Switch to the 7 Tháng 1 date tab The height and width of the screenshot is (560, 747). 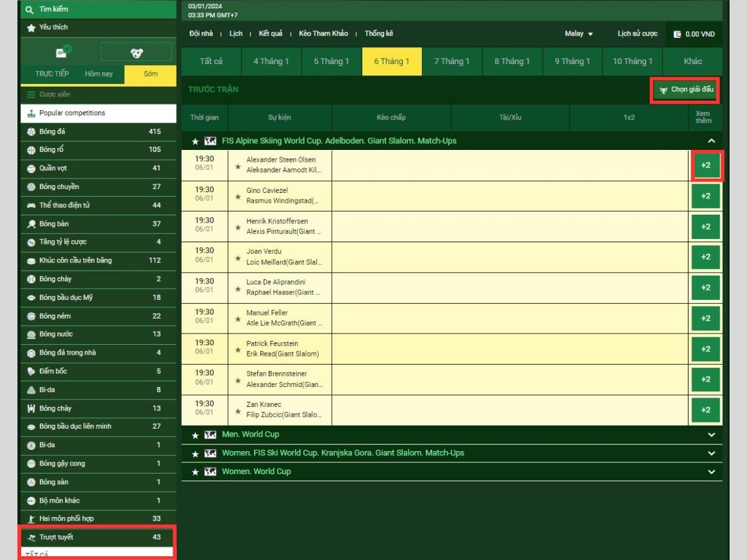[452, 62]
